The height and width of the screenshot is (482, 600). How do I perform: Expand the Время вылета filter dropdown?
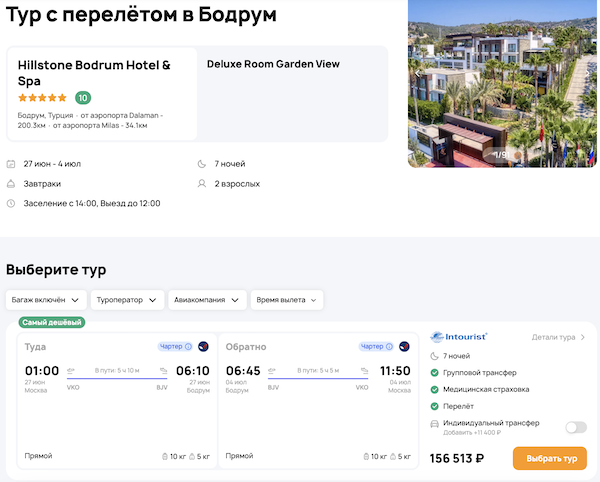tap(287, 299)
